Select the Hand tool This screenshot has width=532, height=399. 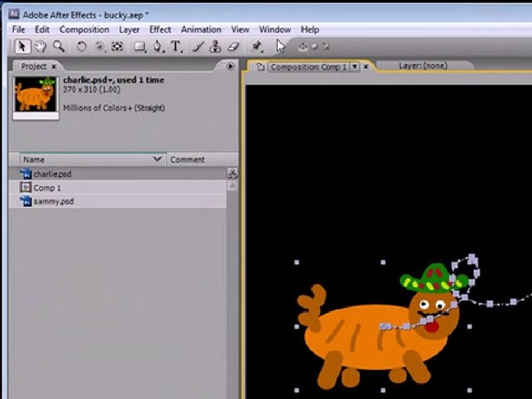(40, 47)
